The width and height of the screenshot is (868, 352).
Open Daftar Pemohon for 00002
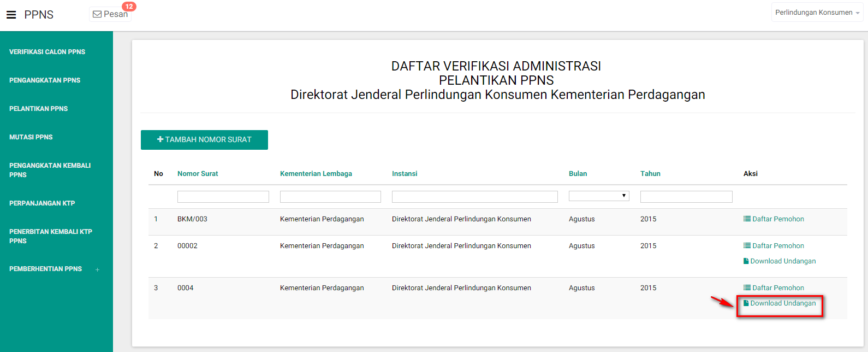pos(774,246)
